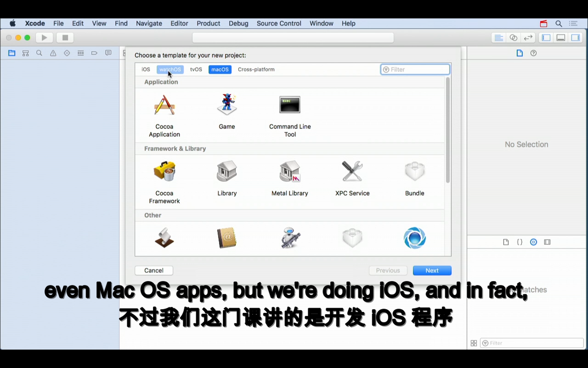Select the Automator Action template icon

(290, 238)
